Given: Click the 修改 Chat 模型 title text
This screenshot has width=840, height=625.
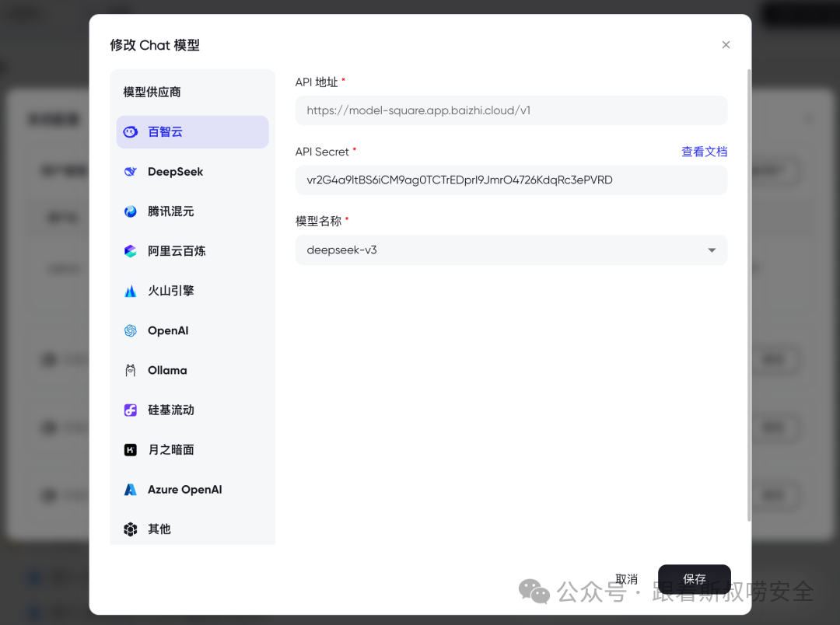Looking at the screenshot, I should (155, 45).
